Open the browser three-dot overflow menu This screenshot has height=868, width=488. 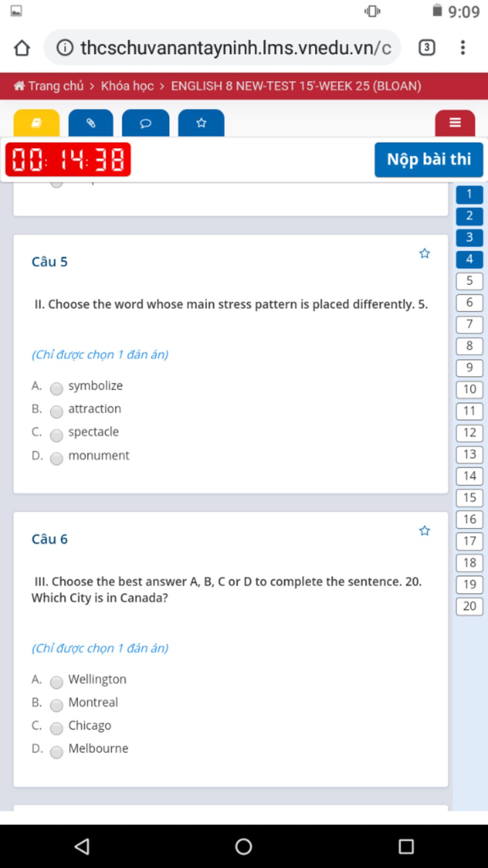pos(463,48)
